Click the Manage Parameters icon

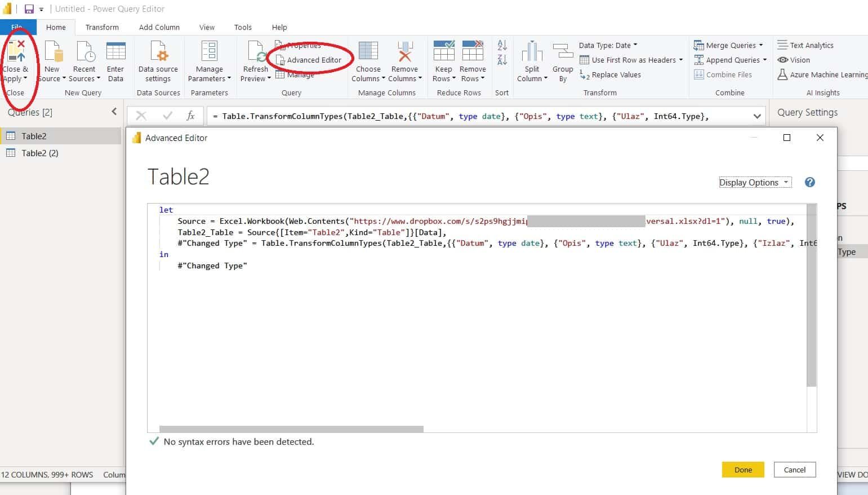(210, 51)
